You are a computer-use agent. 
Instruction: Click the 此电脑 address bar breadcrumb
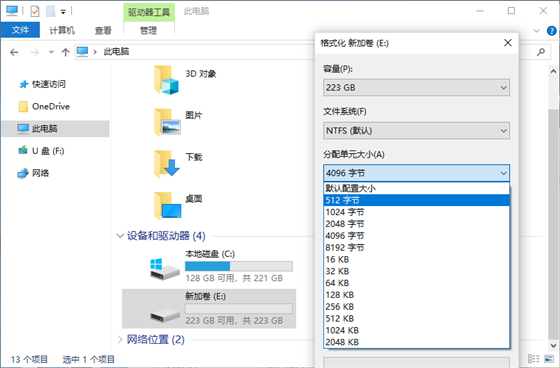tap(116, 52)
